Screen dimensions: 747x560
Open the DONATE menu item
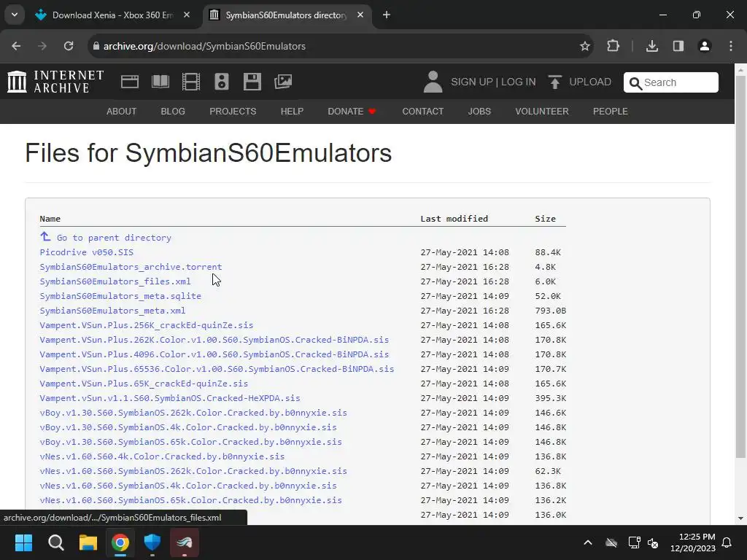(352, 112)
